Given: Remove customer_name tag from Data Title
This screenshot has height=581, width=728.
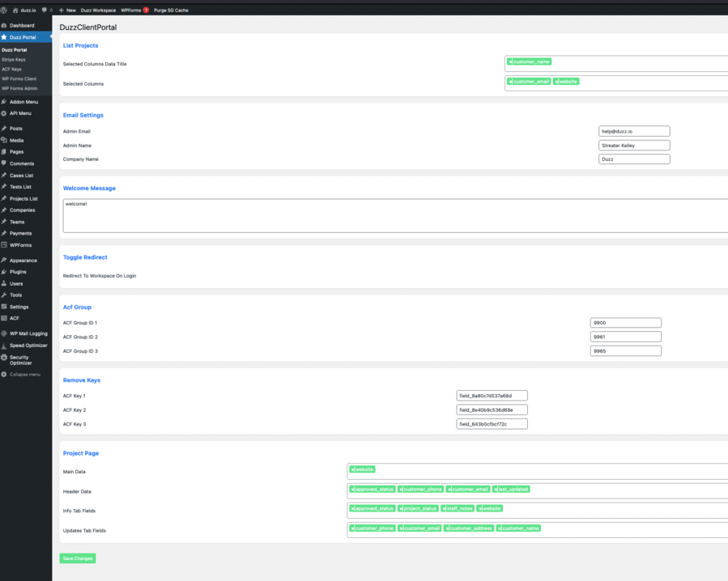Looking at the screenshot, I should click(x=510, y=61).
